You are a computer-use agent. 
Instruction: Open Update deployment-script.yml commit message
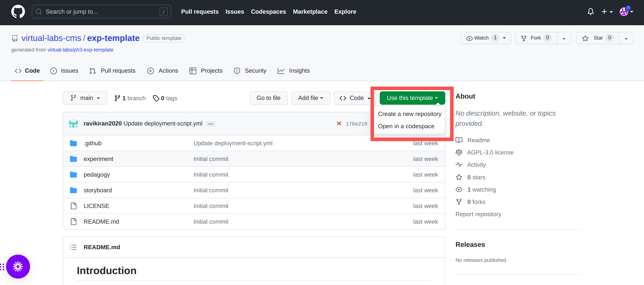163,123
